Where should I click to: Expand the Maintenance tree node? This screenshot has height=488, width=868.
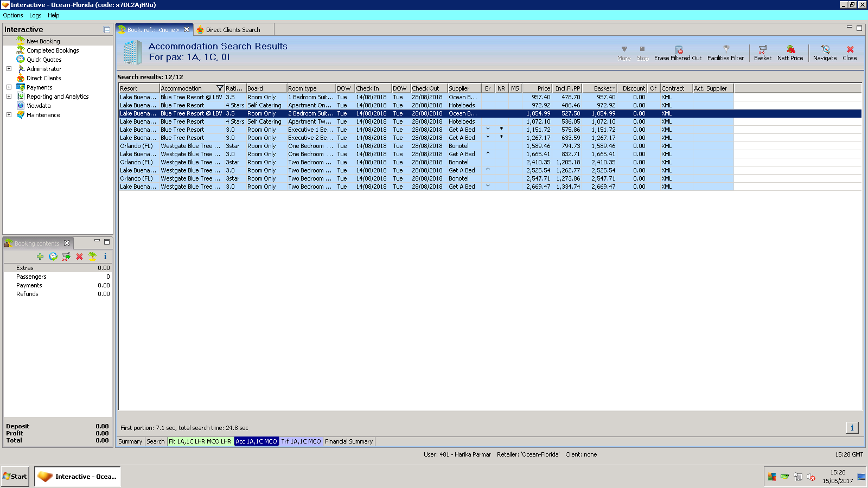(9, 115)
